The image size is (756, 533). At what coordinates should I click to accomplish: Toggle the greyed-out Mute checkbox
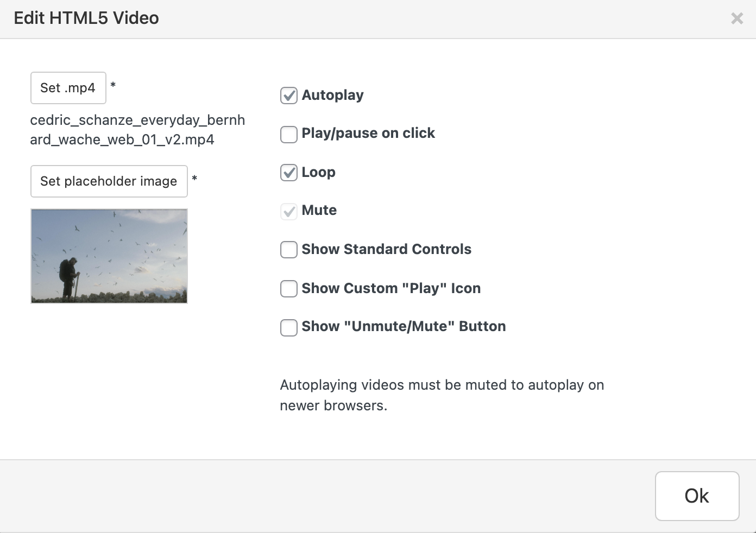289,211
